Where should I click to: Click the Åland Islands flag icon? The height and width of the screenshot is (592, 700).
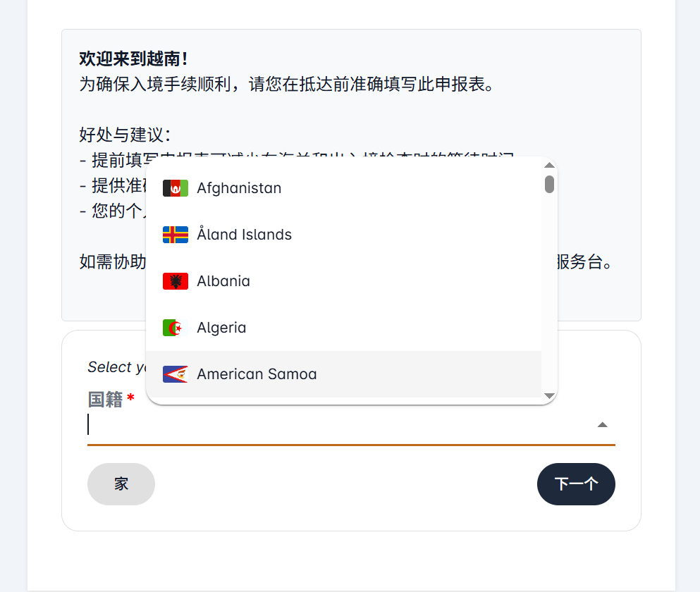[x=175, y=235]
